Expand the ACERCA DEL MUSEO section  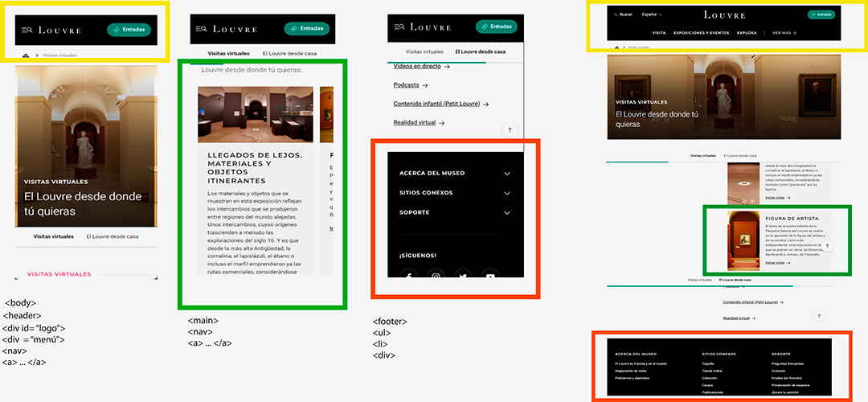pyautogui.click(x=507, y=174)
